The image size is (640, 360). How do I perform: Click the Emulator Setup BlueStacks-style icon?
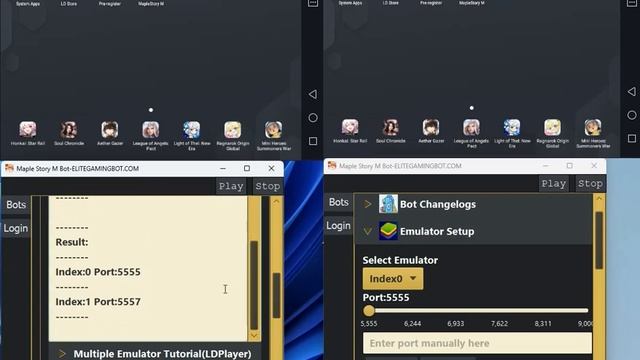pyautogui.click(x=388, y=231)
